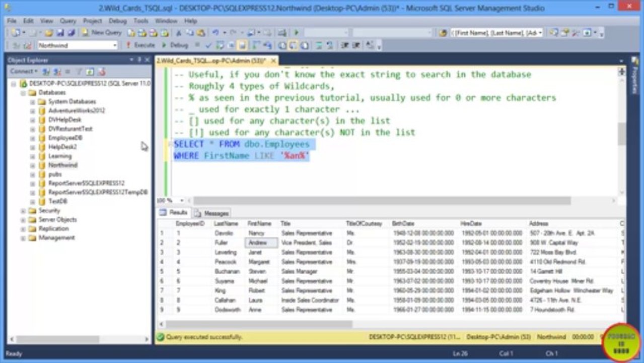
Task: Click the Save icon in the toolbar
Action: (x=60, y=33)
